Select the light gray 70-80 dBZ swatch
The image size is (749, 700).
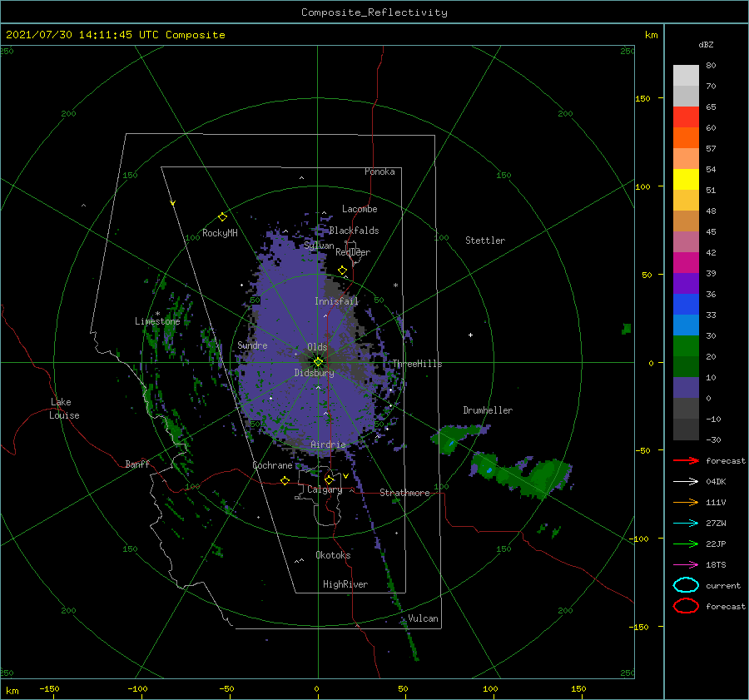coord(686,76)
